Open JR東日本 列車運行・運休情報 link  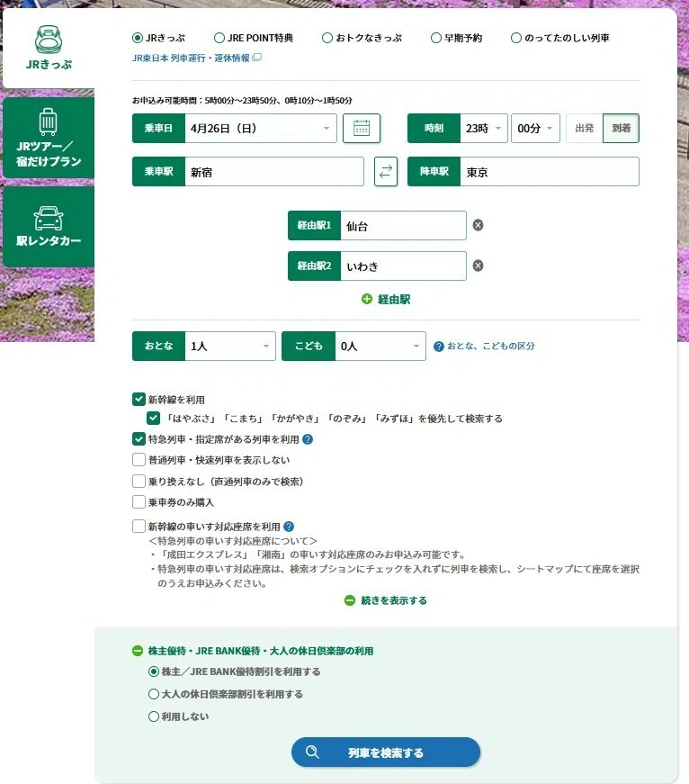(x=191, y=58)
